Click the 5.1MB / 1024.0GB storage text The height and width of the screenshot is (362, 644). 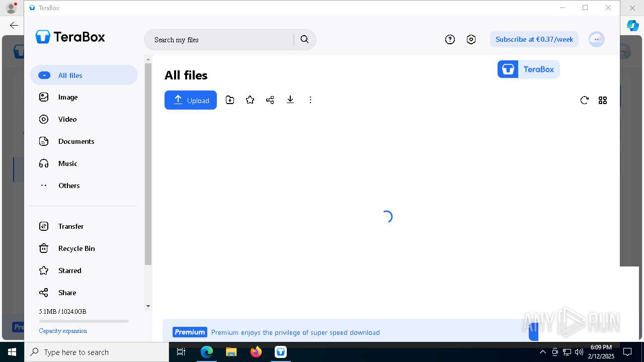tap(62, 312)
